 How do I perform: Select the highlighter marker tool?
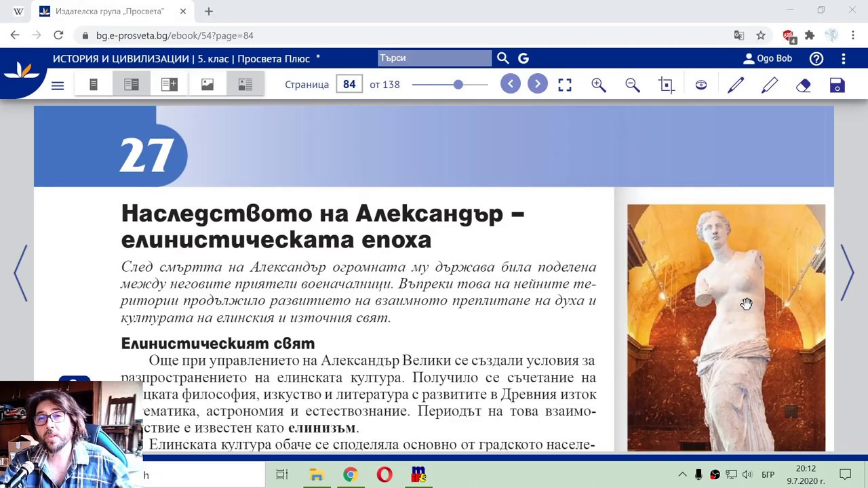coord(770,85)
